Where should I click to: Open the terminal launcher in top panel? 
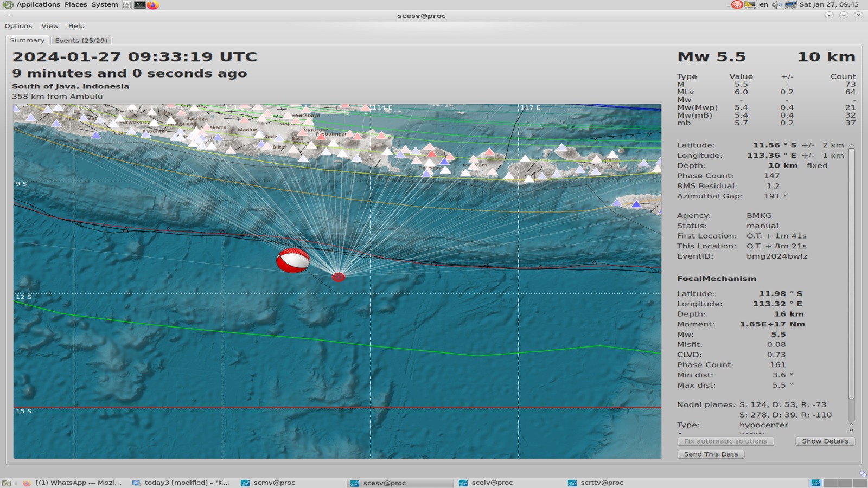139,5
